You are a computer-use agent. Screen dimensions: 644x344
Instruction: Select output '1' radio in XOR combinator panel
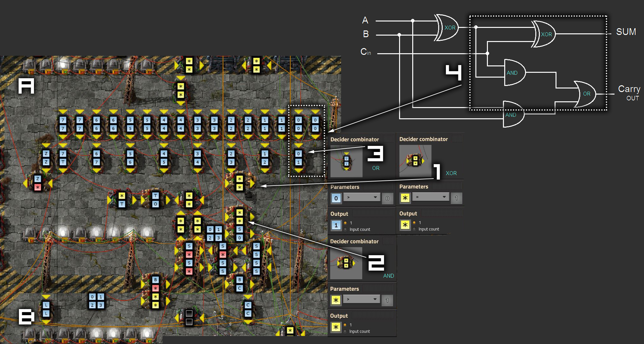click(414, 222)
